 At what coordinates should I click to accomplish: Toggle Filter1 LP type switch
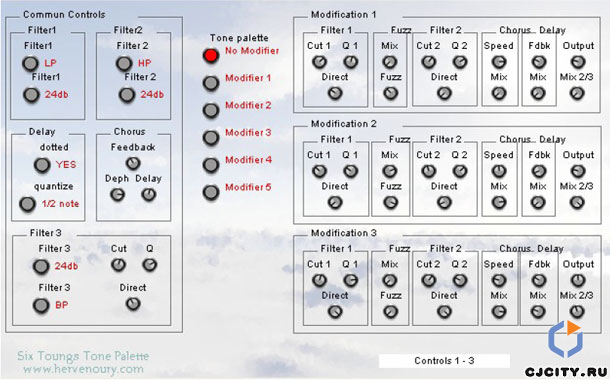(30, 63)
